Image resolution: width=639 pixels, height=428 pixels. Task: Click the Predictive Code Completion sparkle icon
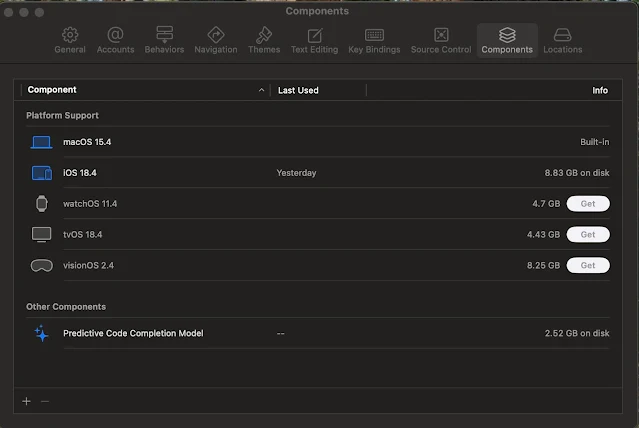point(42,333)
